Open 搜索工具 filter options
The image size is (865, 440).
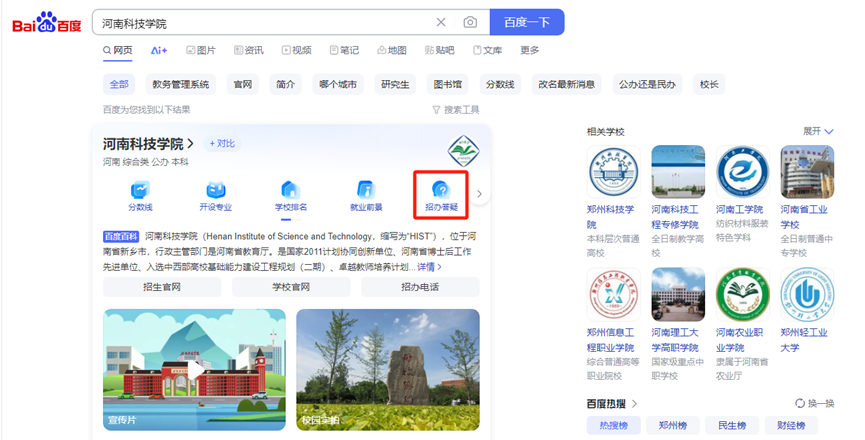pyautogui.click(x=456, y=110)
